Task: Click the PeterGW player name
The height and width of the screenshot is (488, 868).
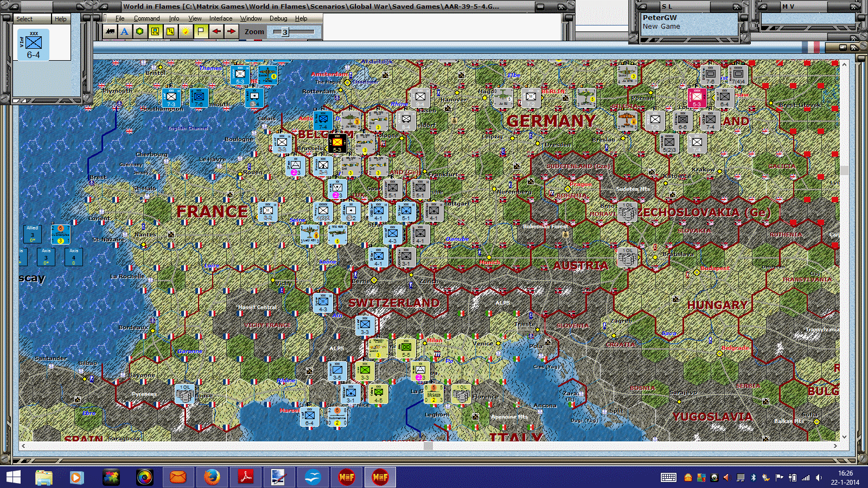Action: 660,17
